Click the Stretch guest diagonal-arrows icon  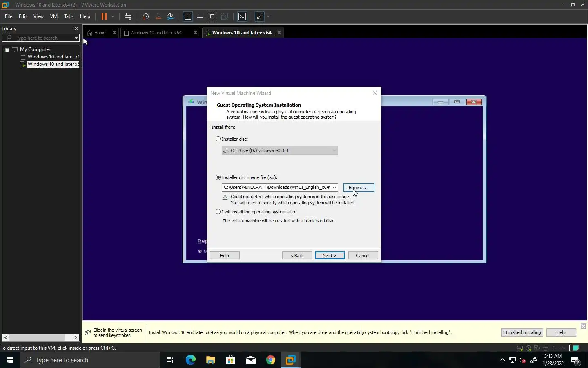point(260,16)
